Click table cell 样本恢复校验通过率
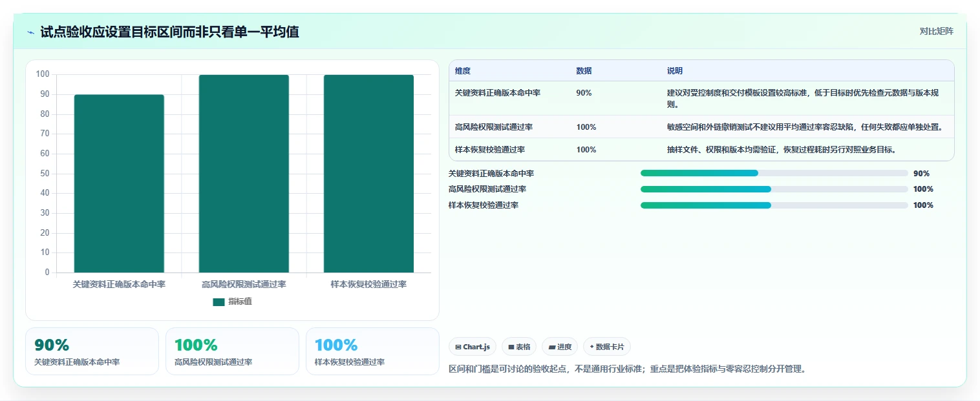980x401 pixels. 490,150
